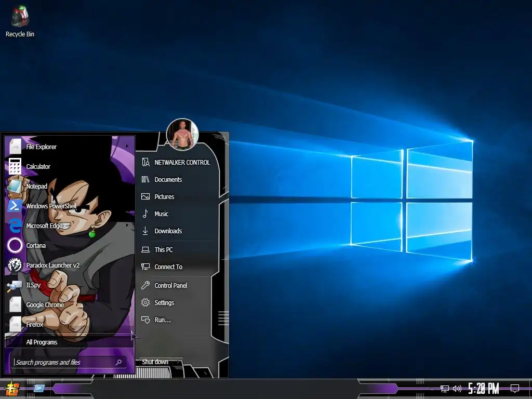Click the 5:20 PM taskbar clock
This screenshot has width=532, height=399.
tap(484, 389)
